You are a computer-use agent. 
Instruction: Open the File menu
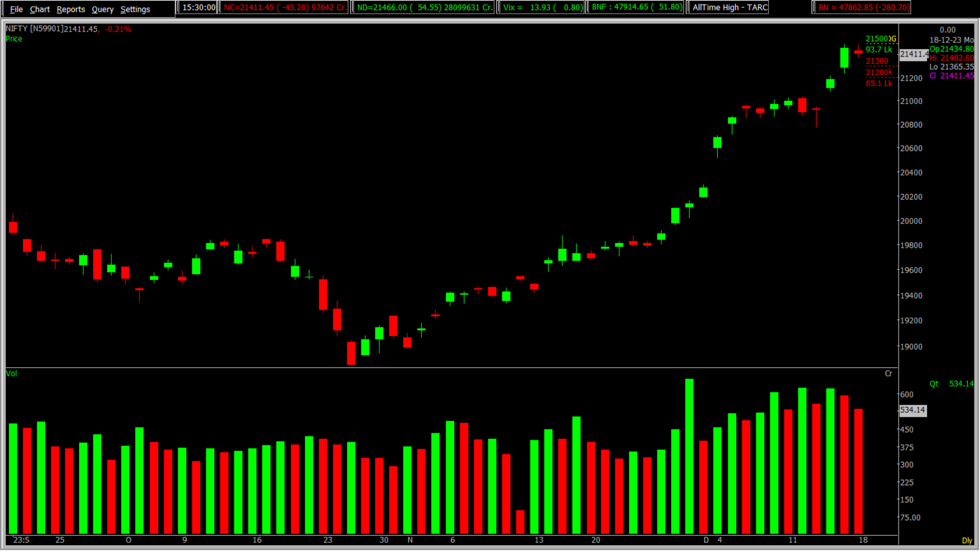coord(16,9)
